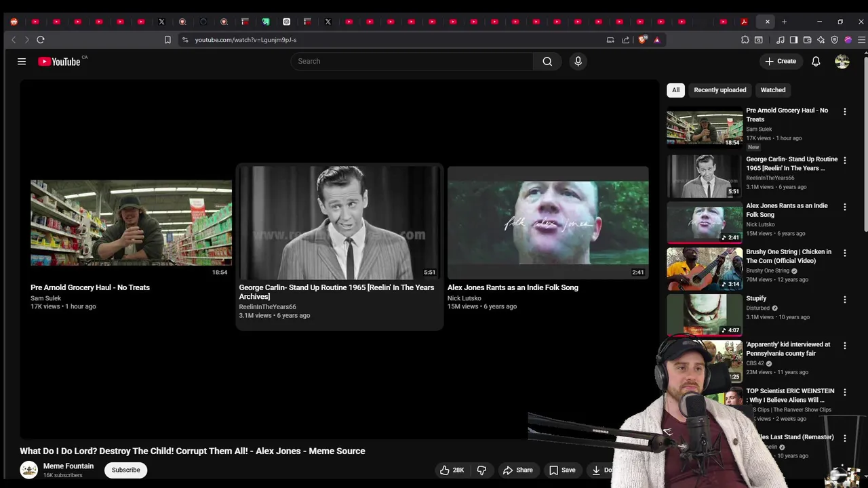Open YouTube notifications bell
This screenshot has height=488, width=868.
tap(816, 62)
